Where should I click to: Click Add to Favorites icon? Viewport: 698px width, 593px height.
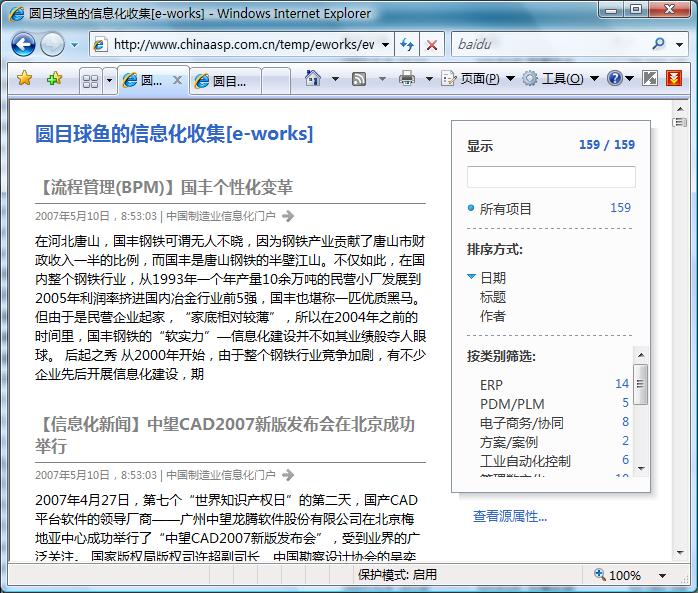click(x=54, y=79)
